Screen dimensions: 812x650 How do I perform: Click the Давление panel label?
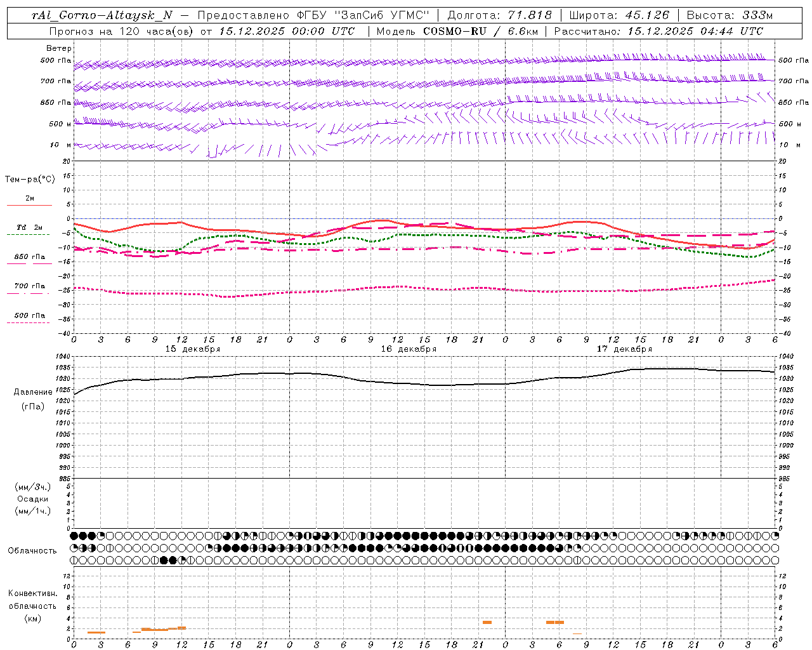click(x=33, y=392)
